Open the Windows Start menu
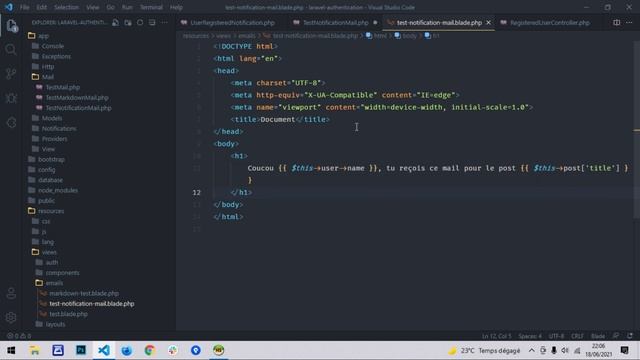Viewport: 640px width, 360px height. (x=11, y=350)
